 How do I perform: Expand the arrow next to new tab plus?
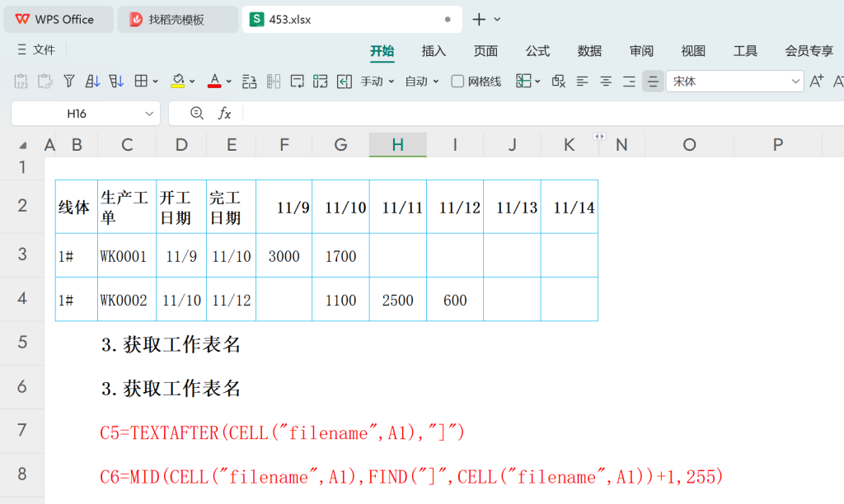click(x=497, y=20)
